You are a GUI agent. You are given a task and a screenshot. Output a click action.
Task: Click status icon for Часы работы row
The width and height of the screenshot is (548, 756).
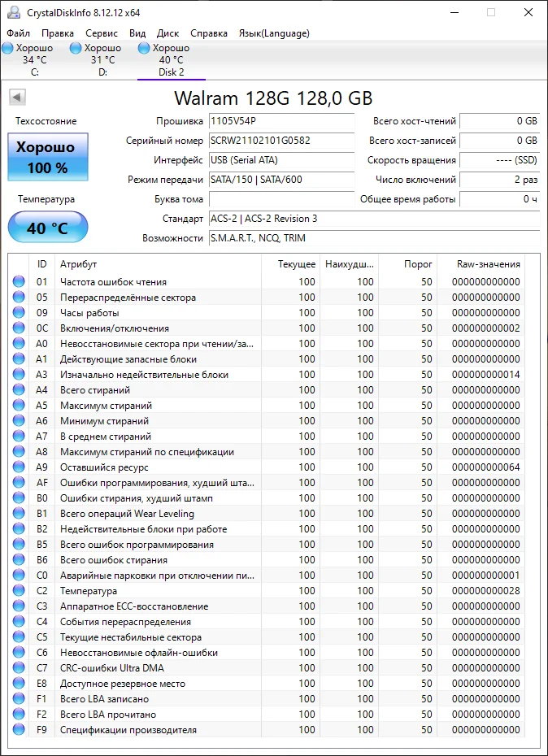tap(19, 312)
